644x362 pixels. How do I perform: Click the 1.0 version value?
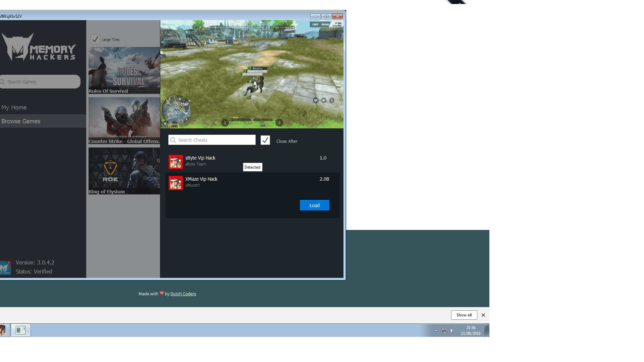[x=323, y=158]
